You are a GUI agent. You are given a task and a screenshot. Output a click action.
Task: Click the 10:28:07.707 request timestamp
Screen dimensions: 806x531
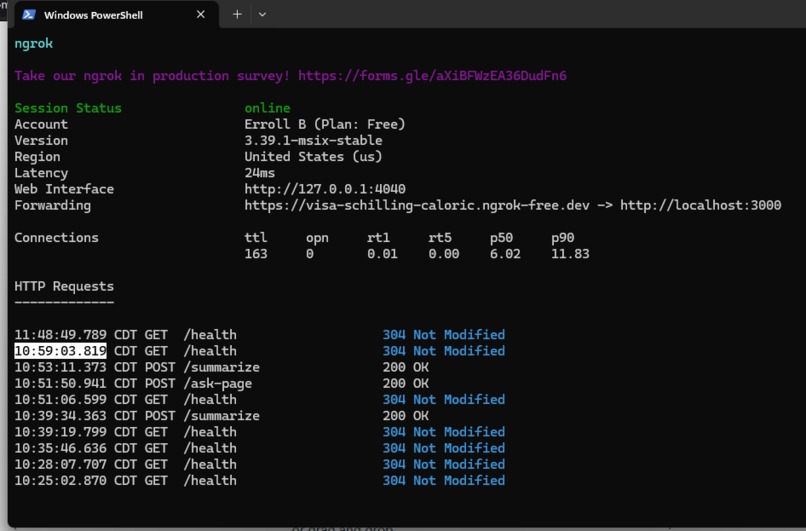[x=61, y=464]
